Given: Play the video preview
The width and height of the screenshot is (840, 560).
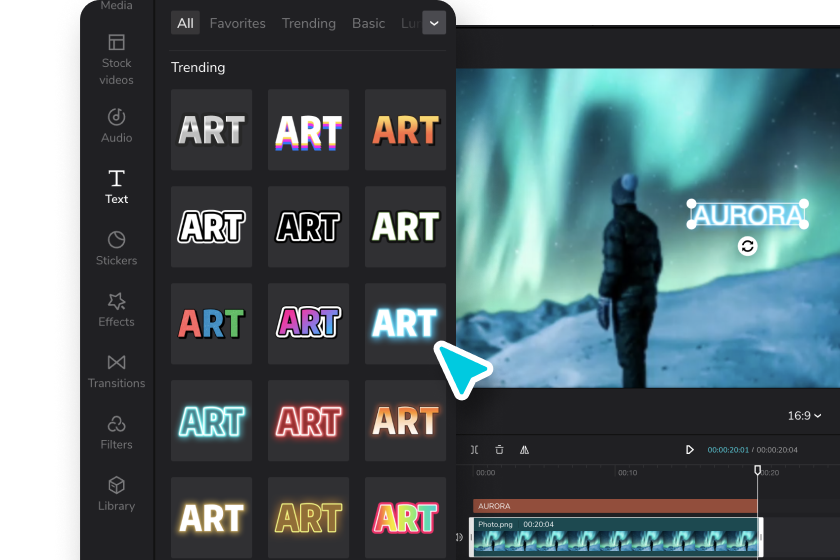Looking at the screenshot, I should tap(689, 450).
